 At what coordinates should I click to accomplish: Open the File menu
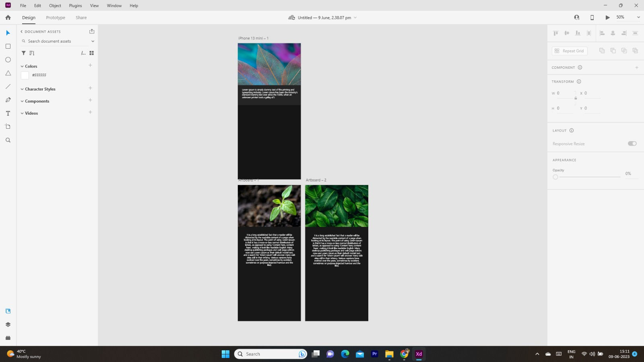click(x=23, y=6)
